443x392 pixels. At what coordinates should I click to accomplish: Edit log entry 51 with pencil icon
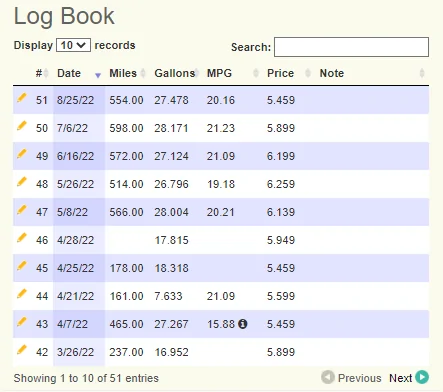[x=22, y=98]
